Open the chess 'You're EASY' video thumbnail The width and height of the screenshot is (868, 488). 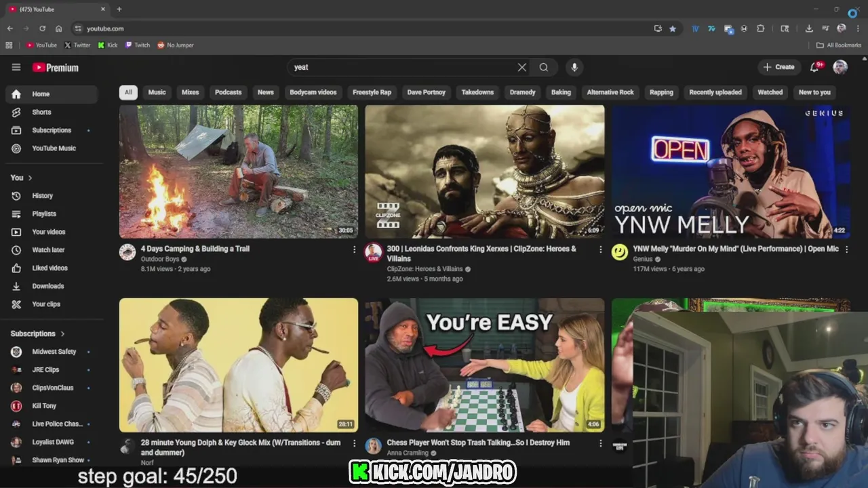tap(485, 365)
